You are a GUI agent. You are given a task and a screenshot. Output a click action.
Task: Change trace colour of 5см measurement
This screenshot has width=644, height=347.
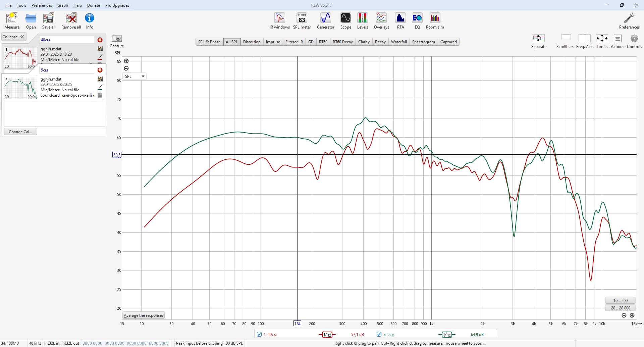click(x=100, y=87)
